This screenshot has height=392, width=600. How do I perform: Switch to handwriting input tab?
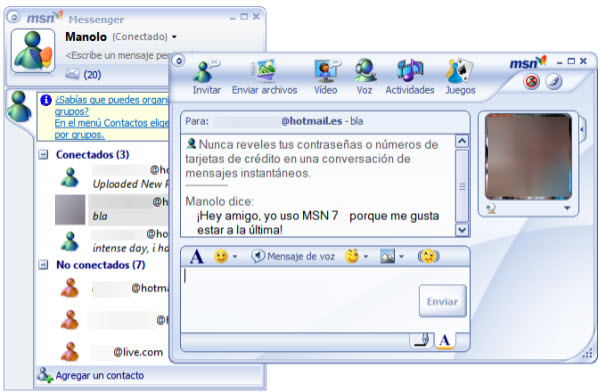422,340
